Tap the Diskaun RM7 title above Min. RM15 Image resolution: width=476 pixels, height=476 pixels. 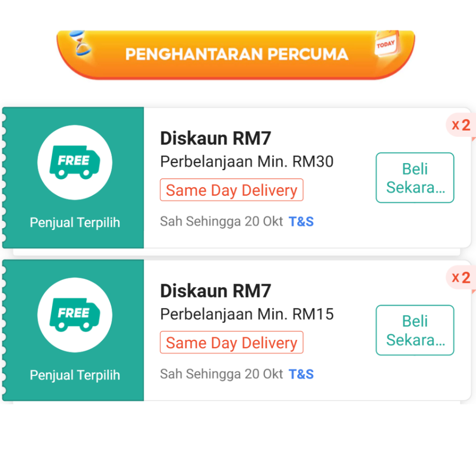(x=215, y=291)
